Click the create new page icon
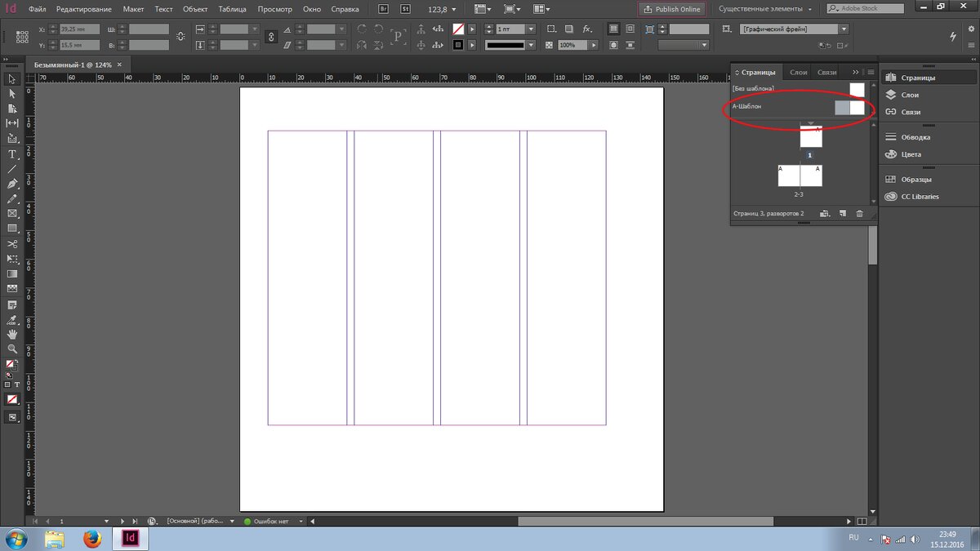The height and width of the screenshot is (551, 980). click(x=842, y=213)
